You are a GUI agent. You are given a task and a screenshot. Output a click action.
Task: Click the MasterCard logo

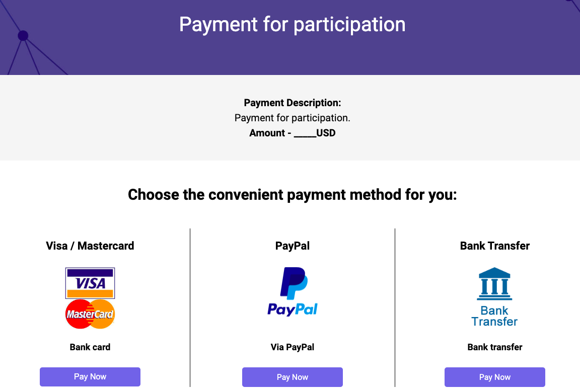coord(90,315)
